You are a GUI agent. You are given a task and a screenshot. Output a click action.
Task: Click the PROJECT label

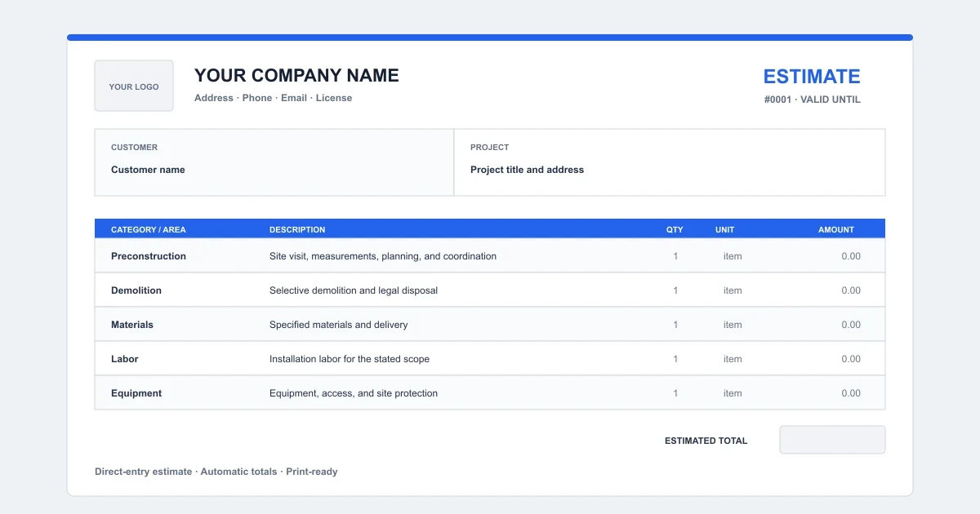coord(490,148)
